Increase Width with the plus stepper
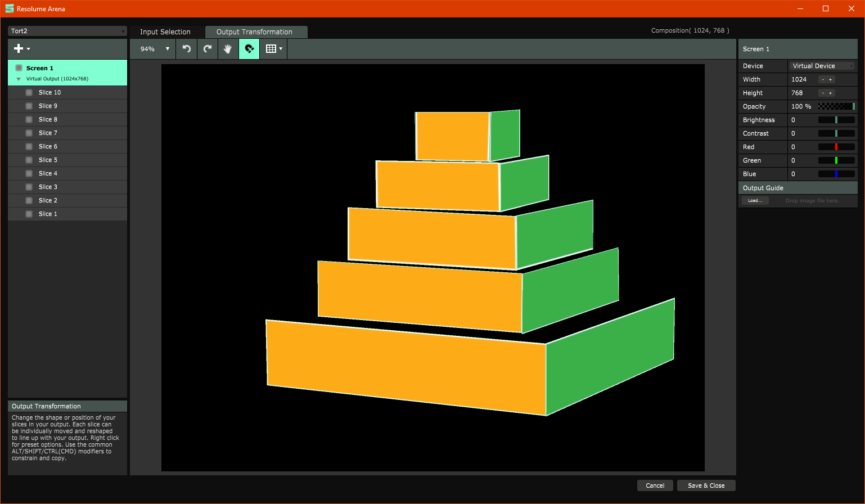Viewport: 865px width, 504px height. point(830,79)
